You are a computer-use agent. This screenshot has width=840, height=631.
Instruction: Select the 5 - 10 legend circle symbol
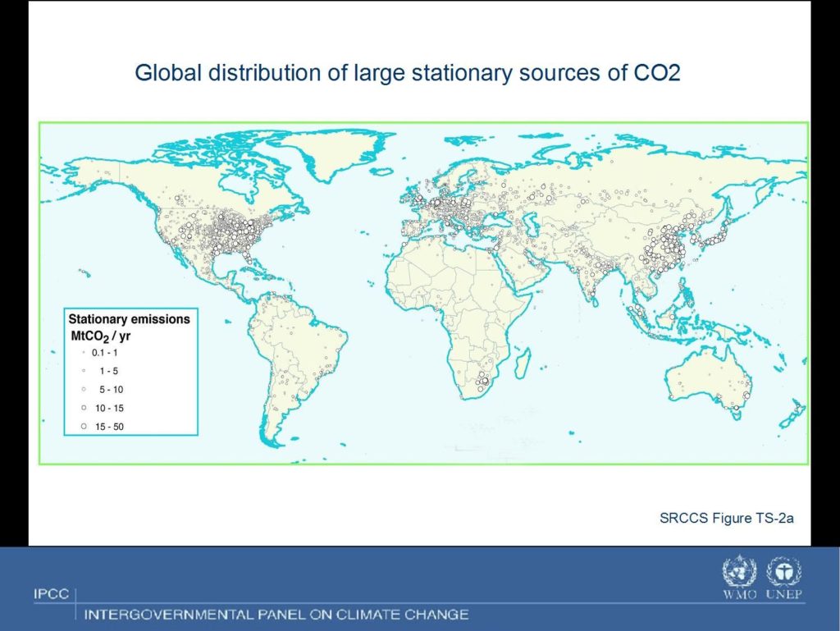[x=84, y=389]
